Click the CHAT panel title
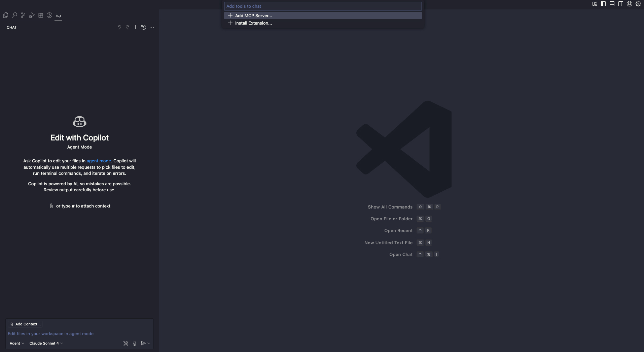The image size is (644, 352). (x=12, y=27)
